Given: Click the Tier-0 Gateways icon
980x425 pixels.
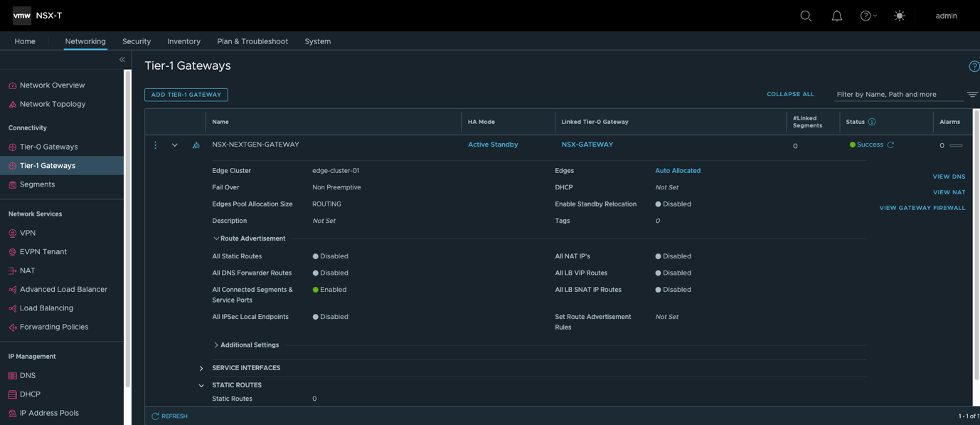Looking at the screenshot, I should click(x=12, y=147).
